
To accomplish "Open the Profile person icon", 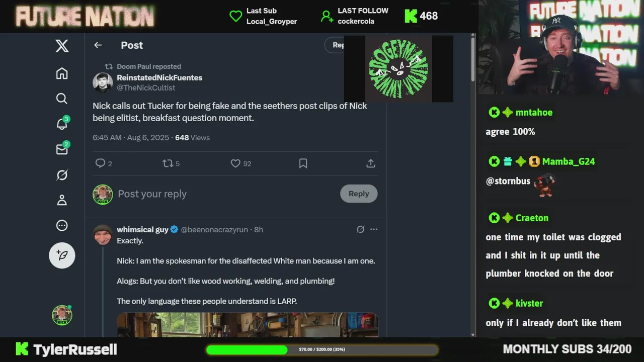I will coord(62,200).
